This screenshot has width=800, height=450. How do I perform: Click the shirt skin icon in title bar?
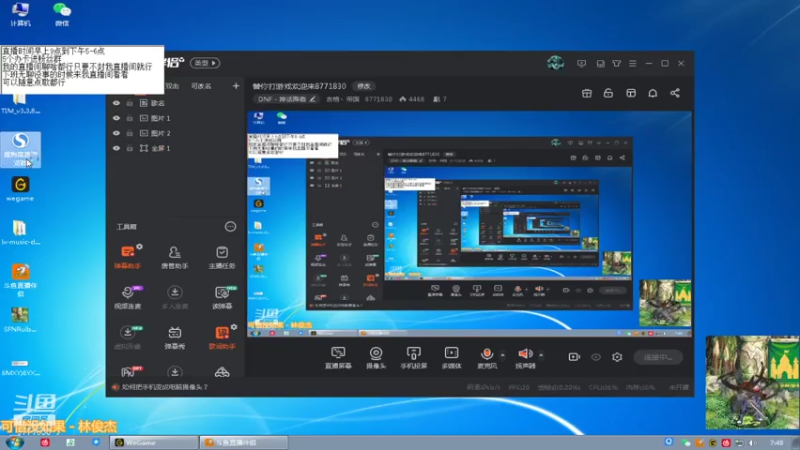(x=616, y=63)
